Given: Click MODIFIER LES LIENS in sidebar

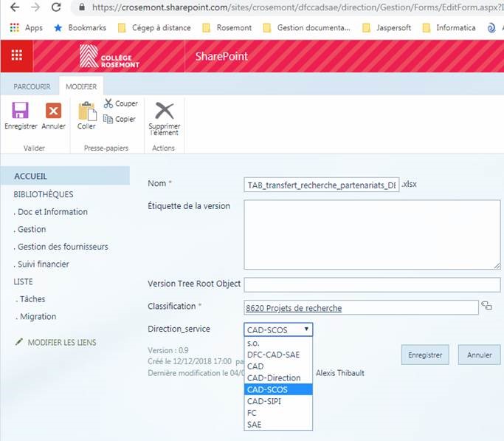Looking at the screenshot, I should coord(61,343).
